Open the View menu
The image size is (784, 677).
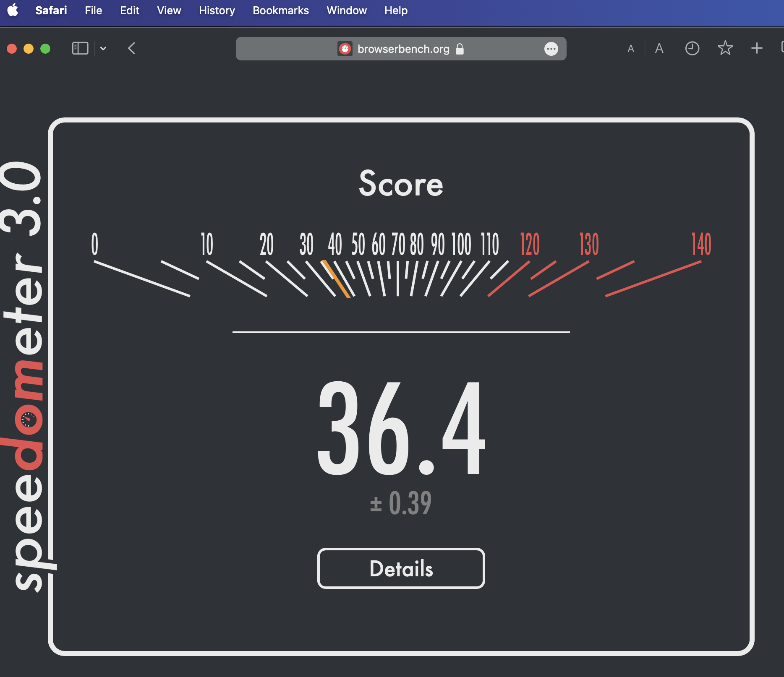[x=169, y=10]
